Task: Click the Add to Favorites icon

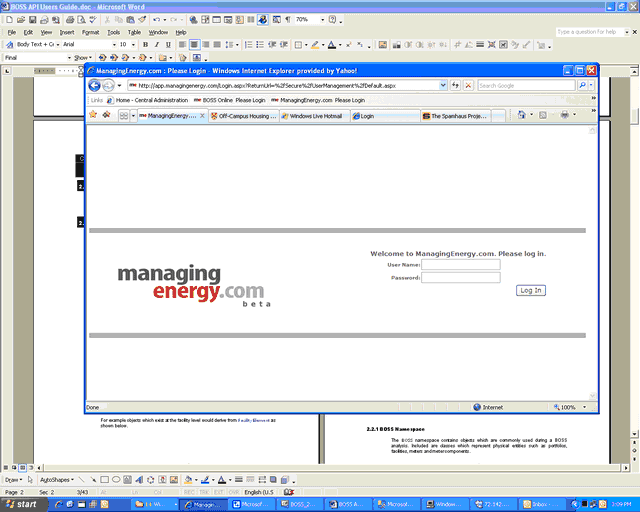Action: (106, 115)
